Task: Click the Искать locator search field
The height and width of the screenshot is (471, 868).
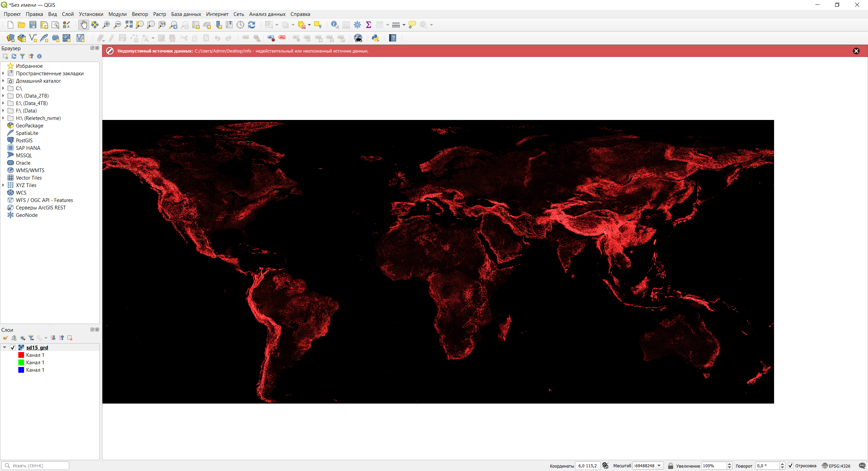Action: coord(35,466)
